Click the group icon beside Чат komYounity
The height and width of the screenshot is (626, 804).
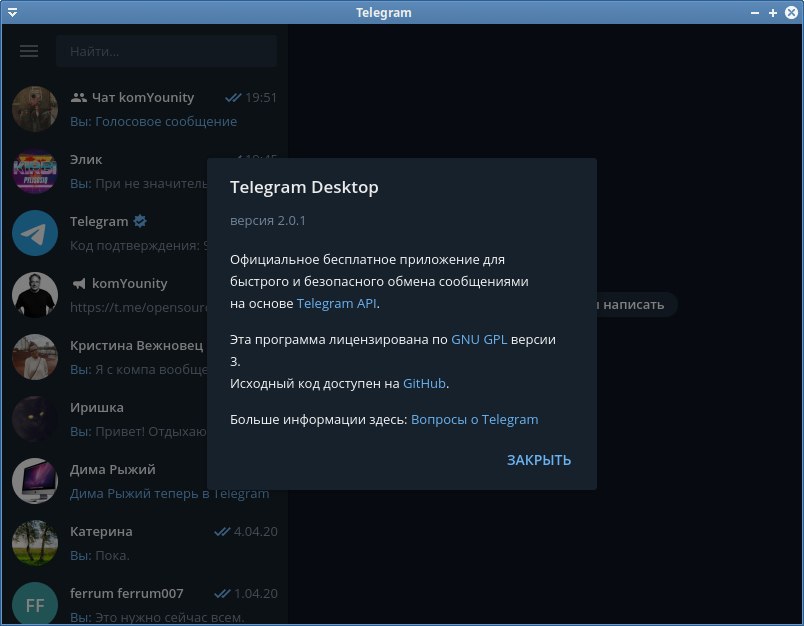coord(78,97)
